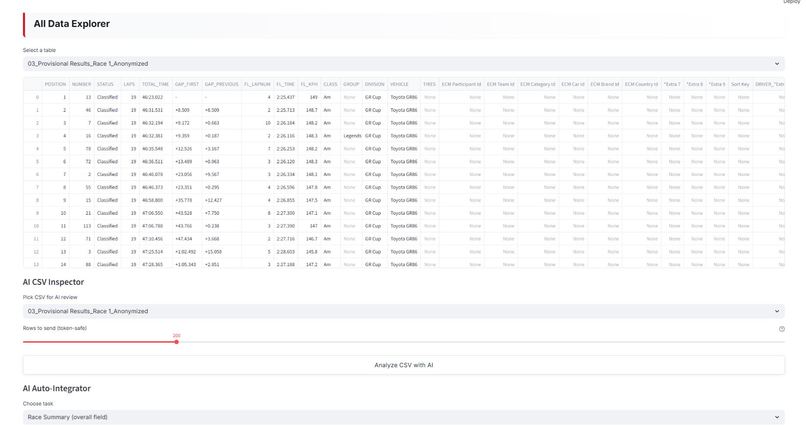The image size is (806, 426).
Task: Click the FL_LAPNUM column header
Action: coord(257,84)
